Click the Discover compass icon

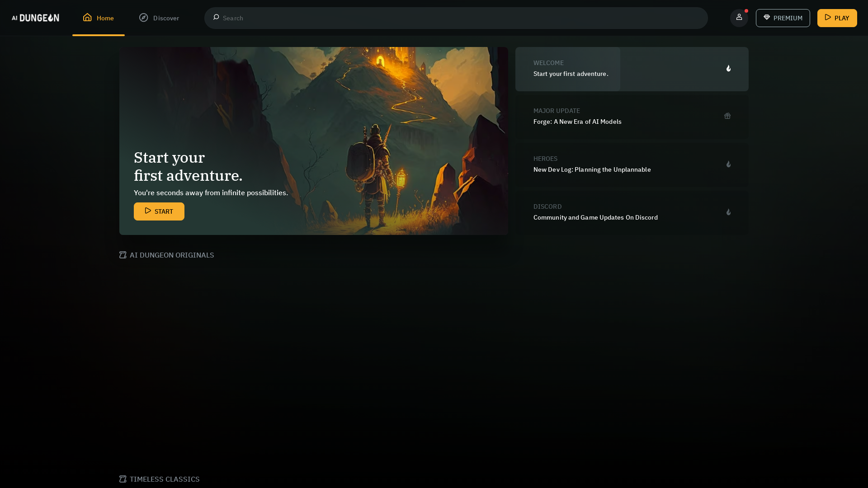coord(143,17)
